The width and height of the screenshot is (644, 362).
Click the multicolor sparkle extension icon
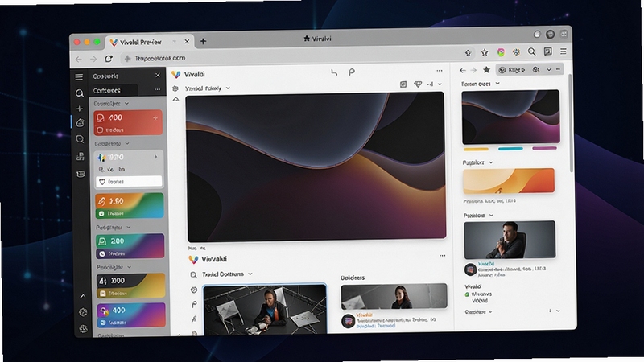coord(516,51)
